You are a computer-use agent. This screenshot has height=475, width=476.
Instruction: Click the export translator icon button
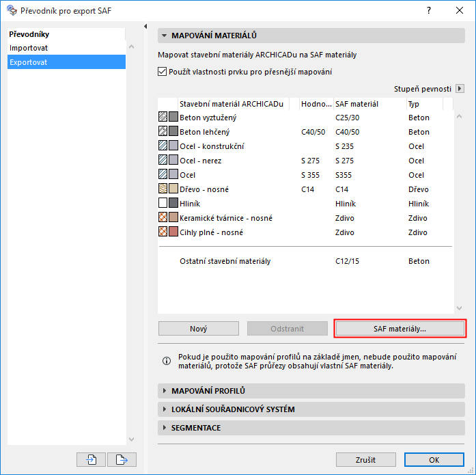coord(122,459)
